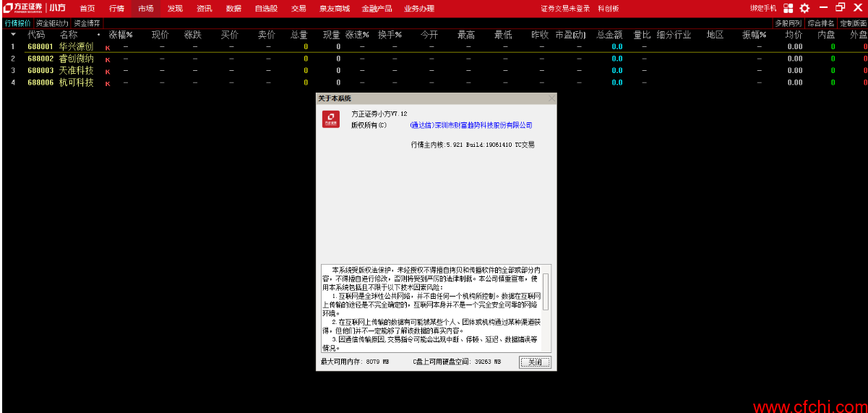868x413 pixels.
Task: Open the grid layout icon in title bar
Action: [788, 8]
